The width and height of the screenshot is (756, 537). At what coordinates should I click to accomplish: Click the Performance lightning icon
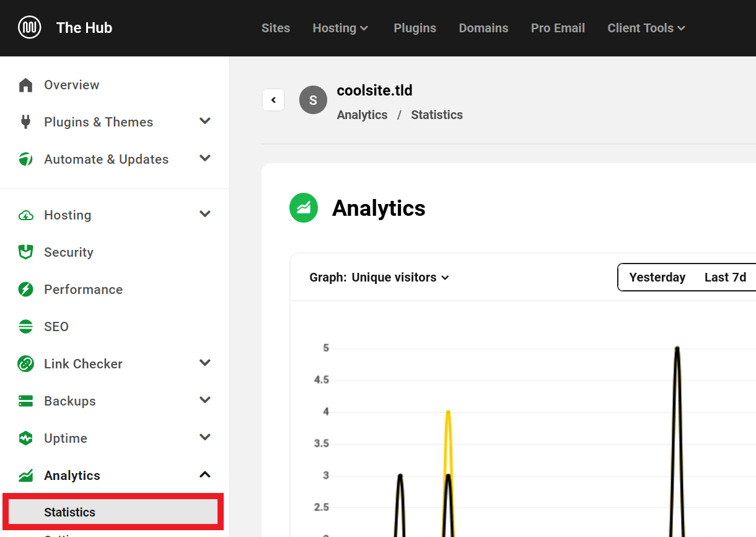(x=25, y=290)
